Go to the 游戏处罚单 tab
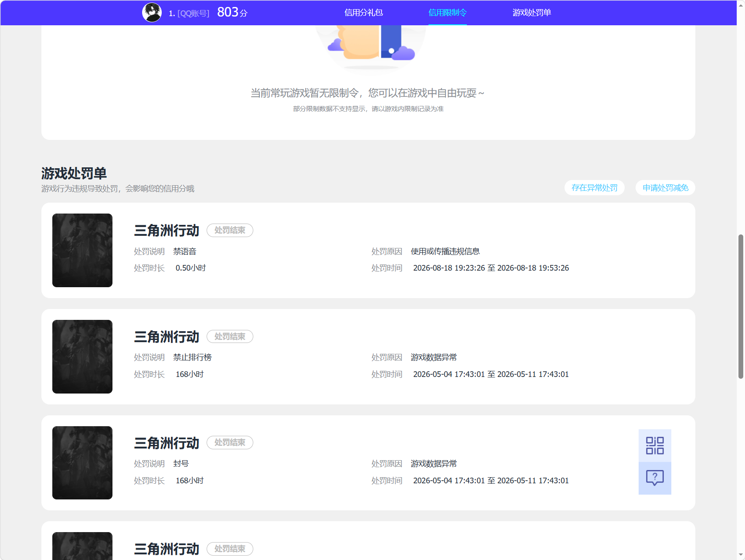 pos(531,13)
